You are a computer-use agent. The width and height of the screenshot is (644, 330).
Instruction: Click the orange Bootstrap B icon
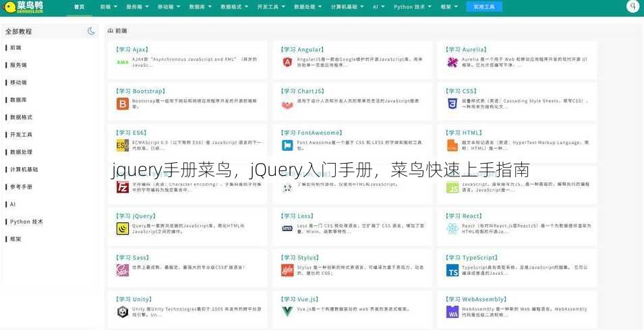pyautogui.click(x=122, y=104)
